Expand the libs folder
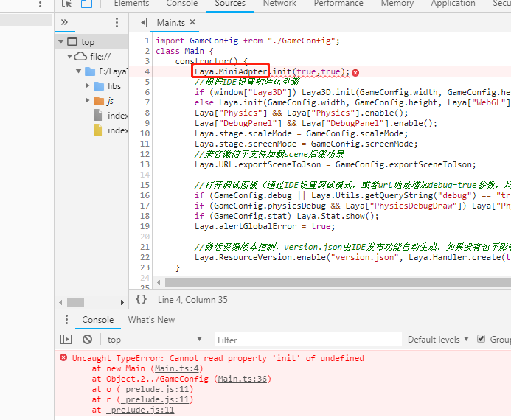Viewport: 511px width, 420px height. (88, 86)
